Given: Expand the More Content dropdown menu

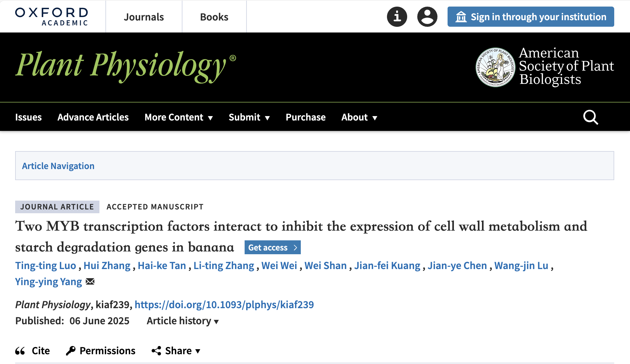Looking at the screenshot, I should pos(179,117).
